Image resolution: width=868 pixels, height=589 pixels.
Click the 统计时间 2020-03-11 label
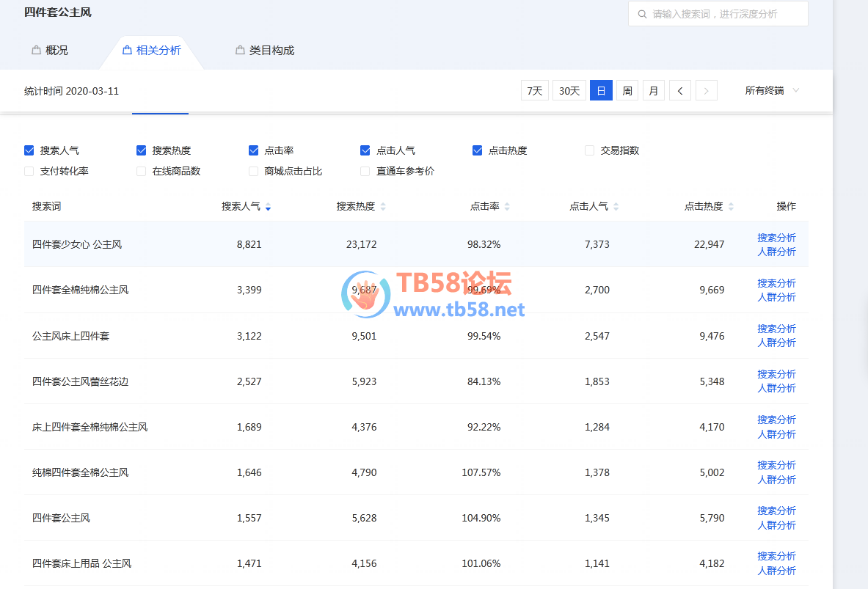tap(71, 92)
